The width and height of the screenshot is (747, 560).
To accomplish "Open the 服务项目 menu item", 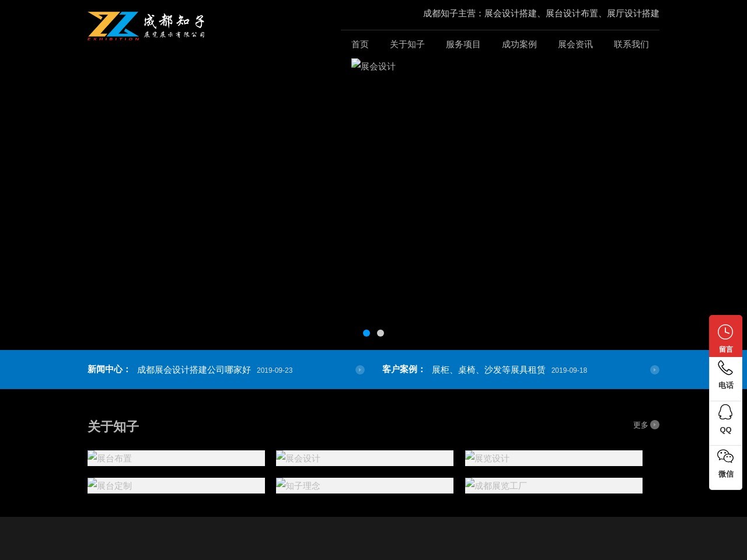I will tap(463, 44).
